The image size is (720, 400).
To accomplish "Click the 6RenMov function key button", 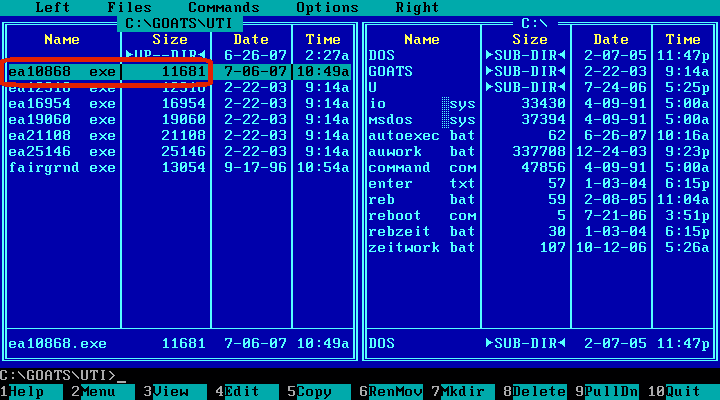I will pyautogui.click(x=391, y=392).
